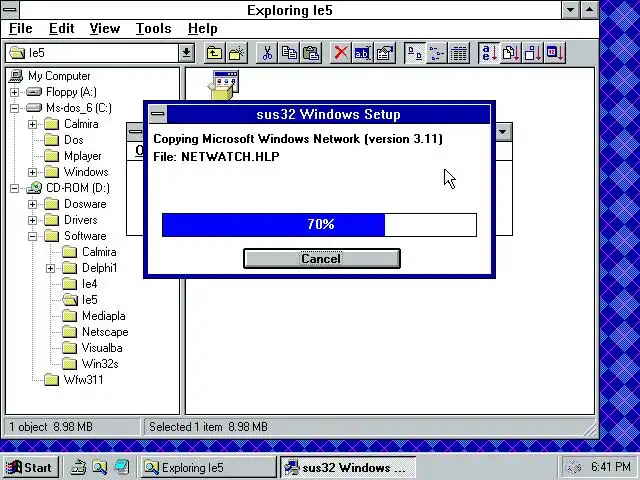The height and width of the screenshot is (480, 640).
Task: Select My Computer in the tree
Action: click(50, 76)
